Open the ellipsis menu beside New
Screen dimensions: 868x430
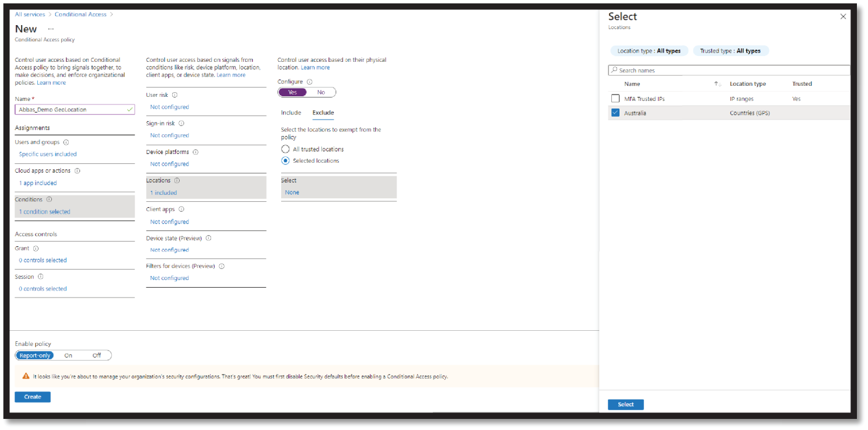point(51,29)
